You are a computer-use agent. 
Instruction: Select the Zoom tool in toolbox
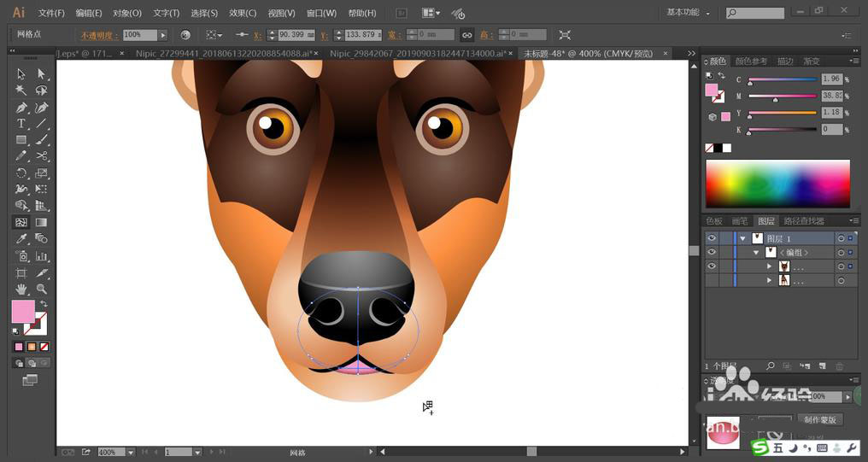click(x=41, y=289)
